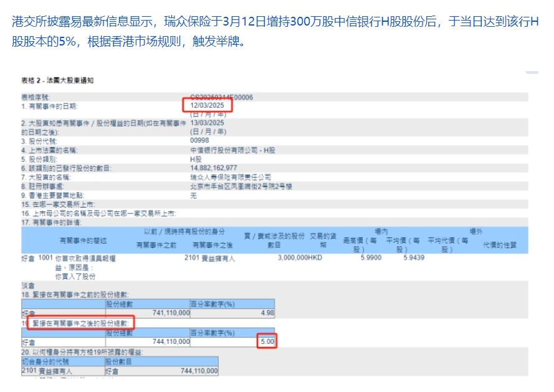Click the 股份數目 header in box 20
The width and height of the screenshot is (554, 392).
tap(118, 362)
